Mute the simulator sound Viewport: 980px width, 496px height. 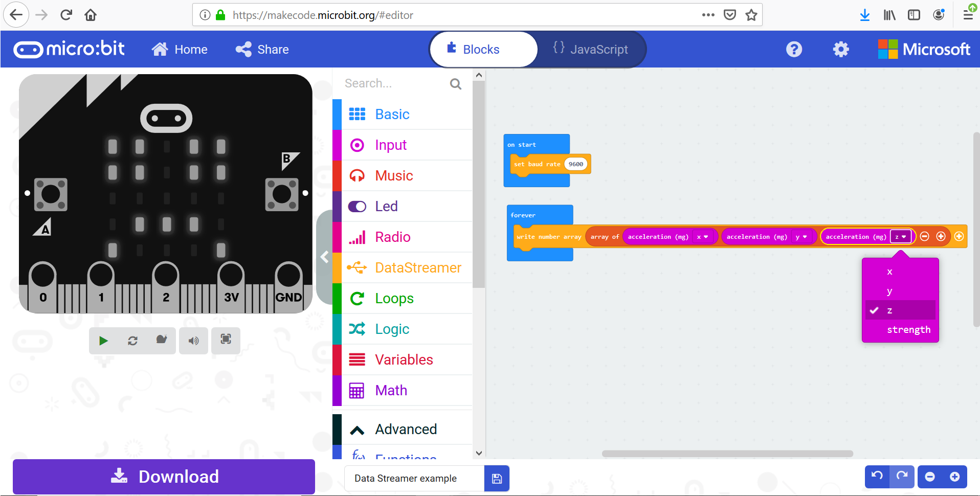click(x=193, y=341)
